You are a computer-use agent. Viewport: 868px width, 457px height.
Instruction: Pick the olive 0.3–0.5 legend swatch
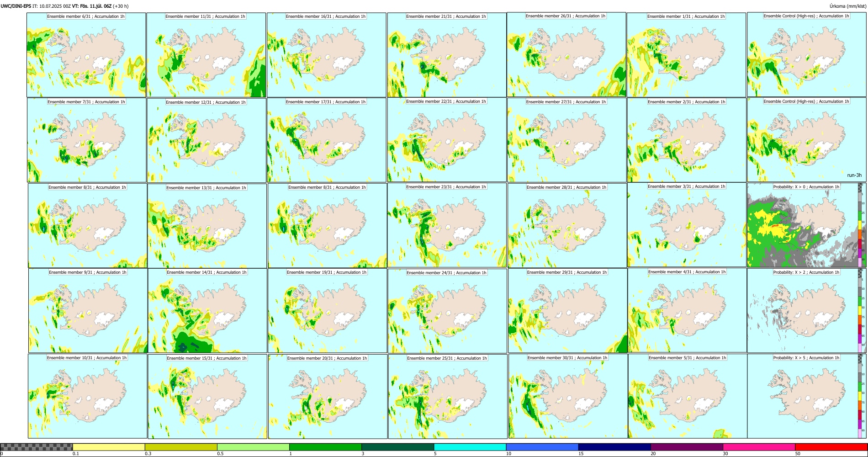pyautogui.click(x=181, y=447)
